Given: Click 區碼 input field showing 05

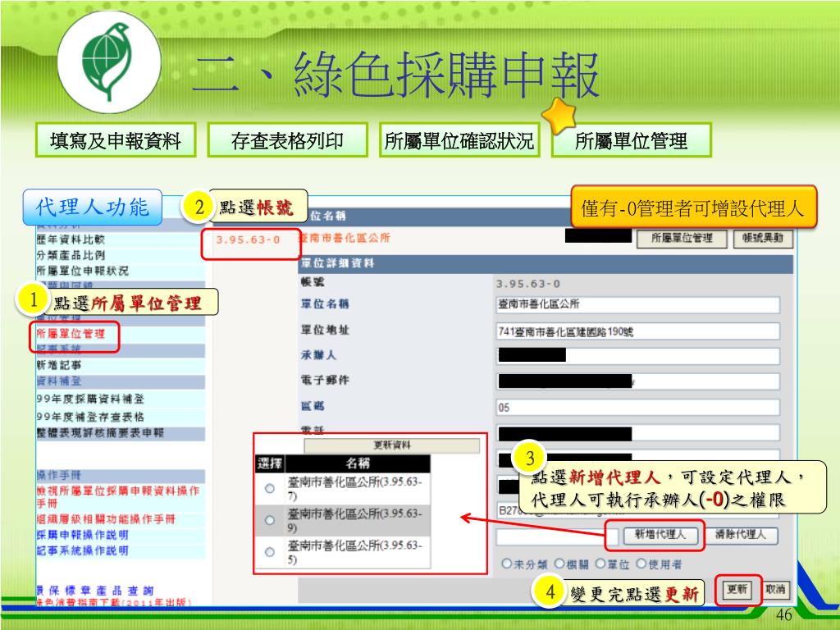Looking at the screenshot, I should [x=637, y=407].
